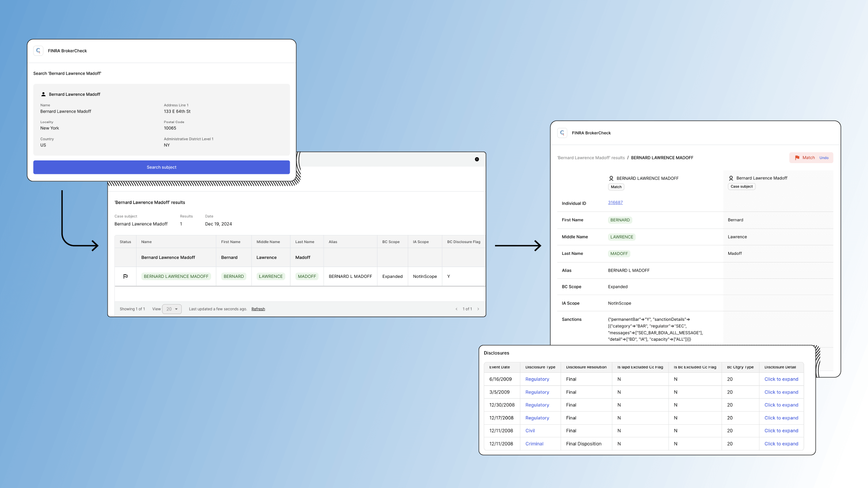Expand disclosure detail for 12/30/2008
Viewport: 868px width, 488px height.
coord(781,405)
